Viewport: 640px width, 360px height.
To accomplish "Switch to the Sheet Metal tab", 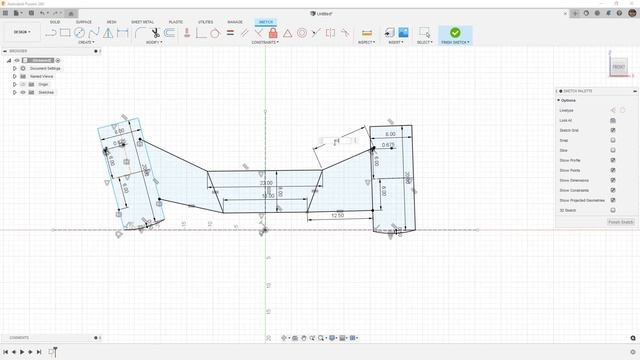I will point(142,22).
